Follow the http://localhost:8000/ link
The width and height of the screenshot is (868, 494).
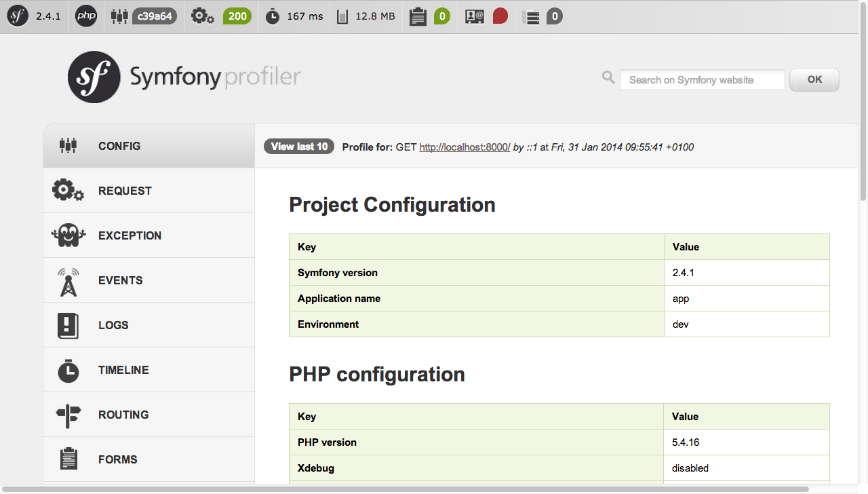pyautogui.click(x=465, y=147)
